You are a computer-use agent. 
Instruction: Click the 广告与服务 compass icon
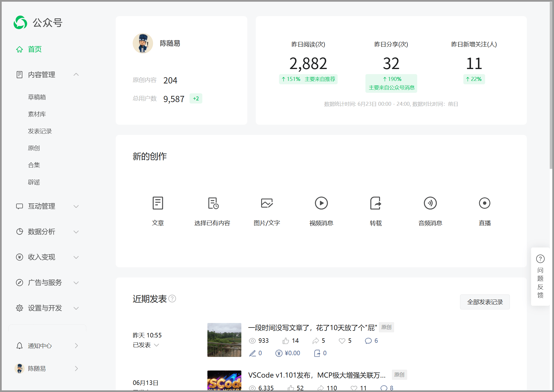[x=19, y=283]
